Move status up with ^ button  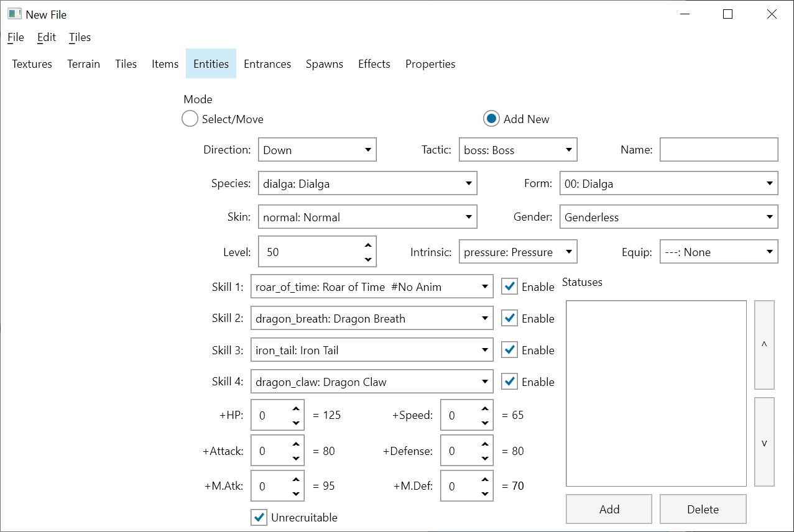coord(764,345)
